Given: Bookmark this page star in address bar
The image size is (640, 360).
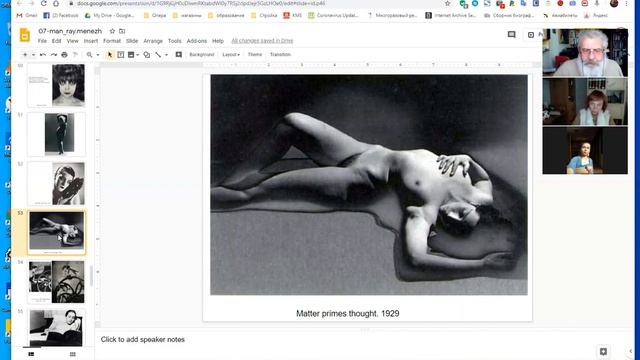Looking at the screenshot, I should click(x=448, y=3).
